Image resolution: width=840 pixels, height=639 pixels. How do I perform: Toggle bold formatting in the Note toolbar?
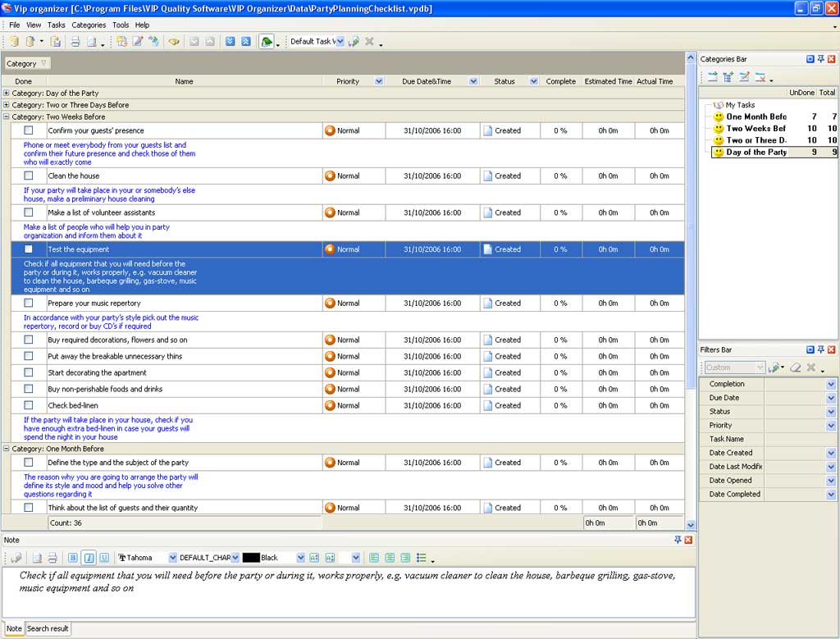point(71,557)
